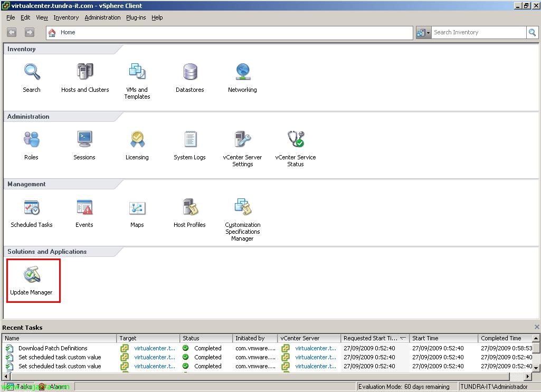Open the View menu
541x392 pixels.
pyautogui.click(x=42, y=17)
